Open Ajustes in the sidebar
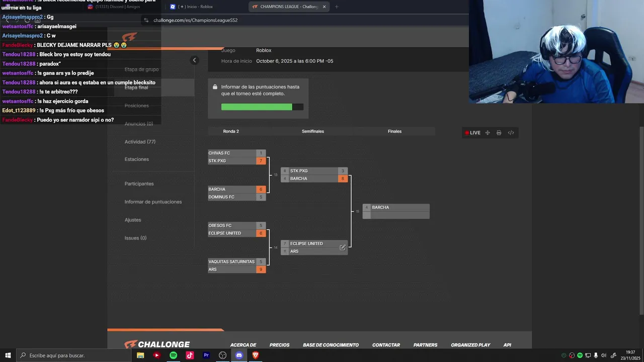 tap(133, 220)
